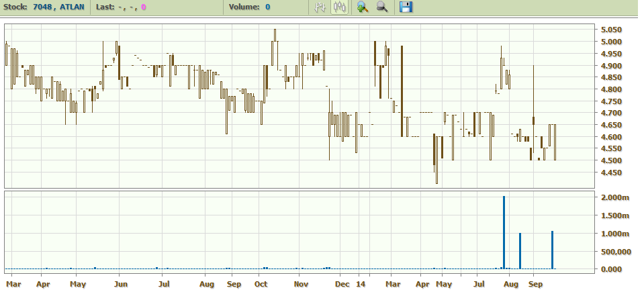644x294 pixels.
Task: Click the 5.000 price axis label
Action: pos(611,42)
